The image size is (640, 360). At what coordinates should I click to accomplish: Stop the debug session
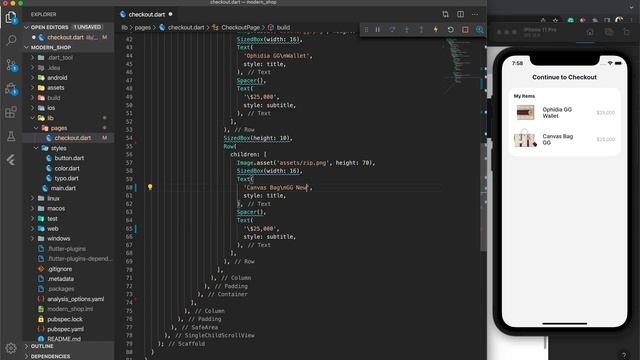click(465, 29)
